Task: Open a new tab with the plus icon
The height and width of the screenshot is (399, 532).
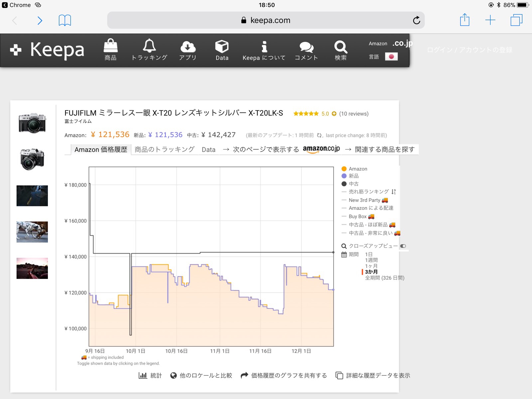Action: tap(490, 20)
